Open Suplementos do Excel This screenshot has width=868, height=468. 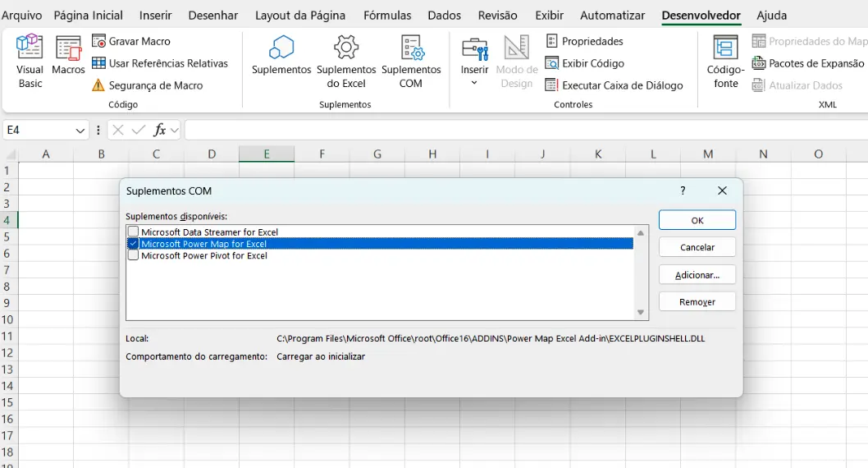click(x=346, y=62)
